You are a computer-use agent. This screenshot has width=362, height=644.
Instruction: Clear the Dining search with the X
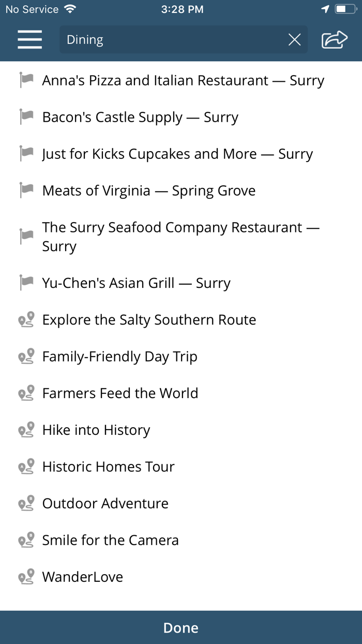294,39
